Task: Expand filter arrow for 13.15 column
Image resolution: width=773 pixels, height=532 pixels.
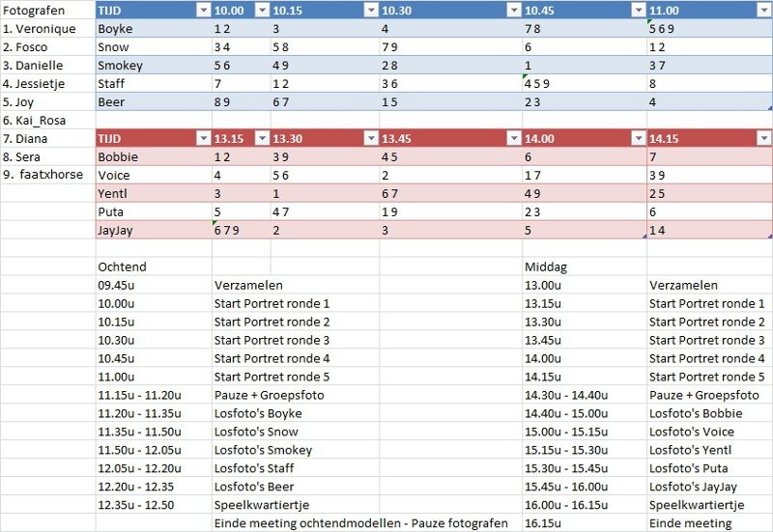Action: coord(263,138)
